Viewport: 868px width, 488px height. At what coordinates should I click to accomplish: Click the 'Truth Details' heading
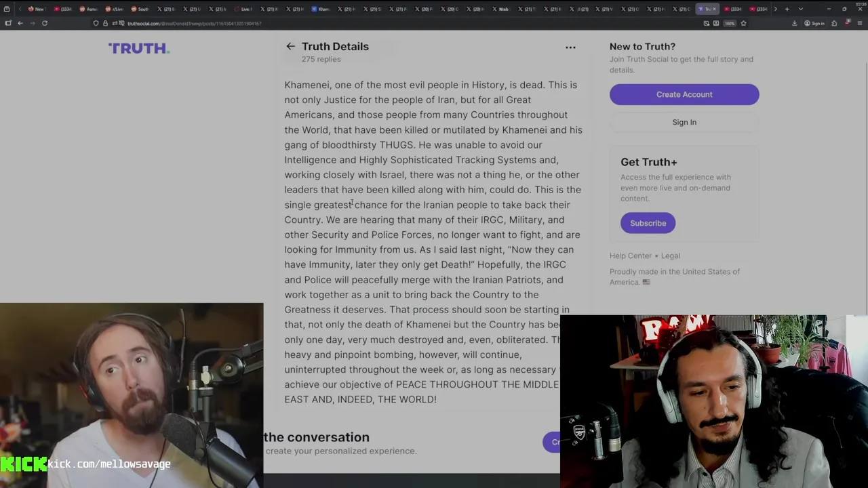tap(335, 46)
